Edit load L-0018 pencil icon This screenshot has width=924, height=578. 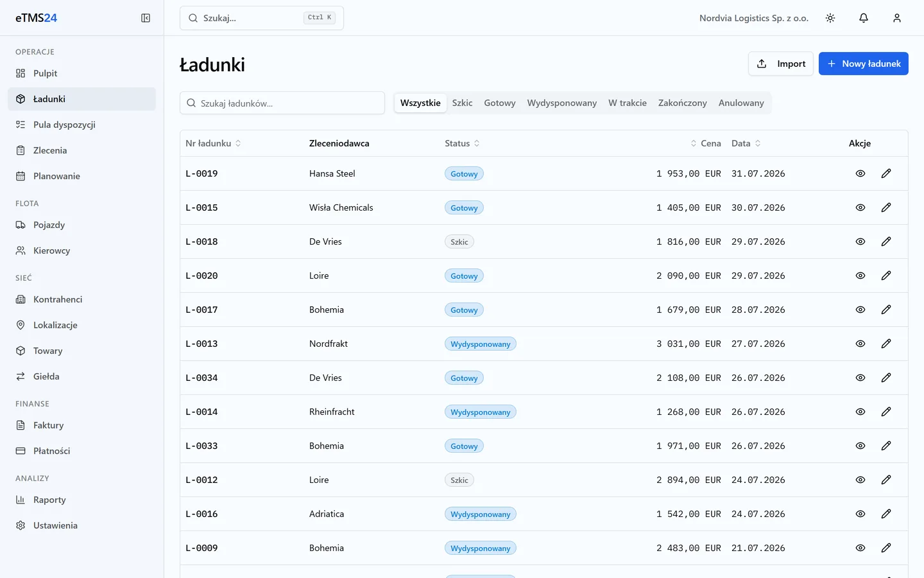886,241
